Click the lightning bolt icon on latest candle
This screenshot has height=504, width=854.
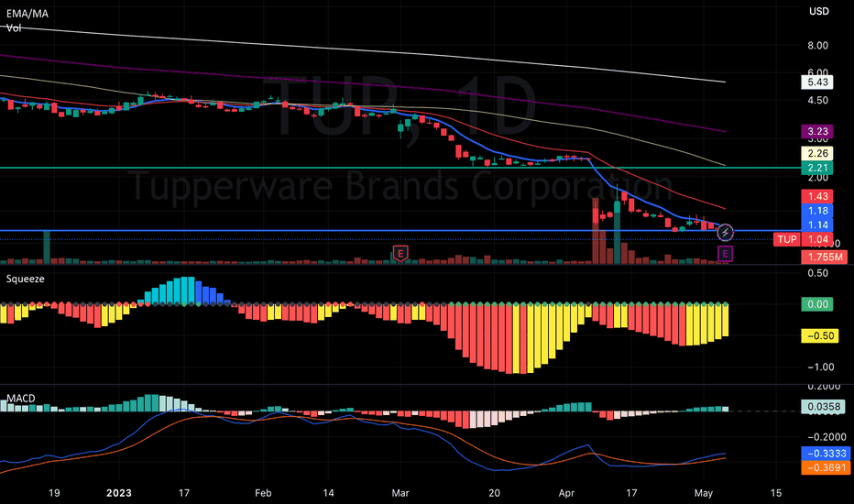pyautogui.click(x=725, y=233)
